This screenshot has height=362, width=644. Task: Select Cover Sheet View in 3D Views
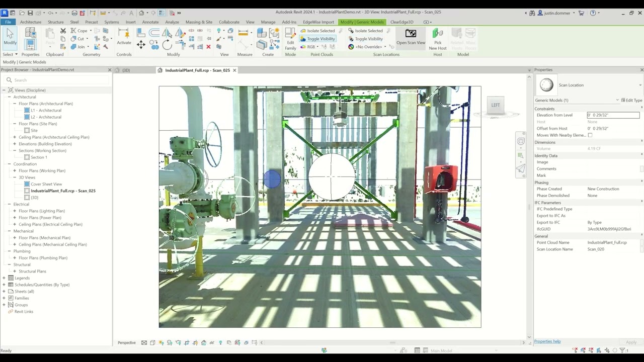[x=46, y=185]
